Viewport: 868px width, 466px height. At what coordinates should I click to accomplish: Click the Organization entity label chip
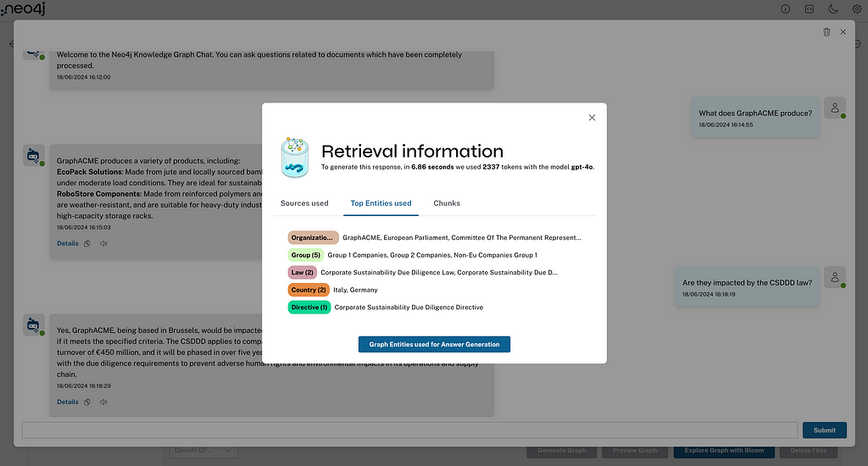pos(313,238)
